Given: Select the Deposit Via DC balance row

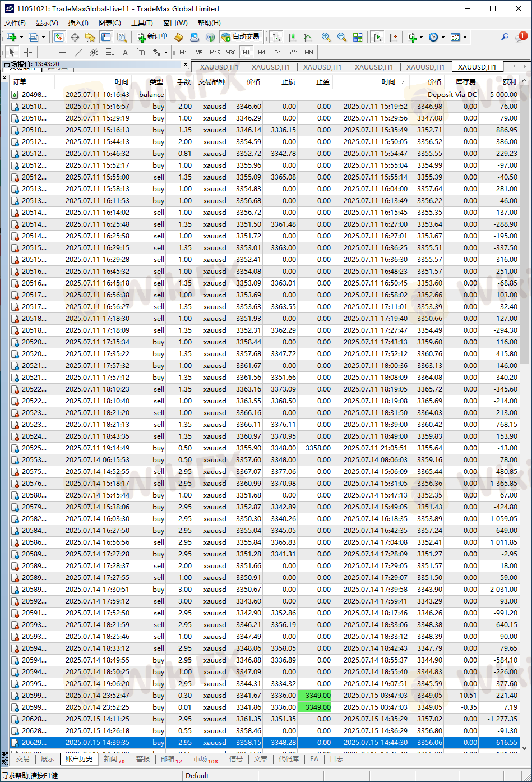Looking at the screenshot, I should (265, 95).
